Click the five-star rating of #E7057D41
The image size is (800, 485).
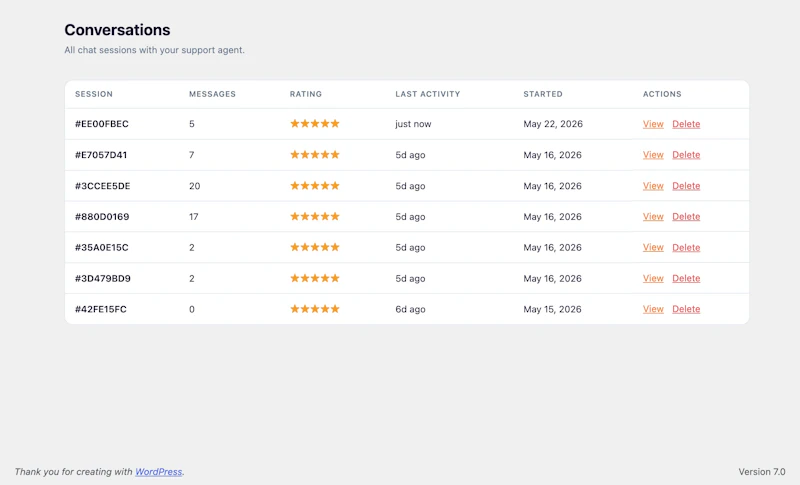point(315,155)
